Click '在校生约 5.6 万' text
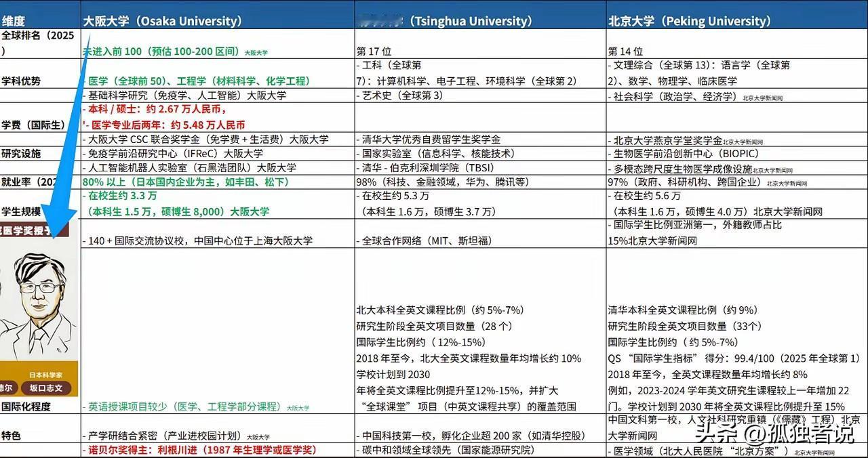This screenshot has width=868, height=458. point(647,196)
